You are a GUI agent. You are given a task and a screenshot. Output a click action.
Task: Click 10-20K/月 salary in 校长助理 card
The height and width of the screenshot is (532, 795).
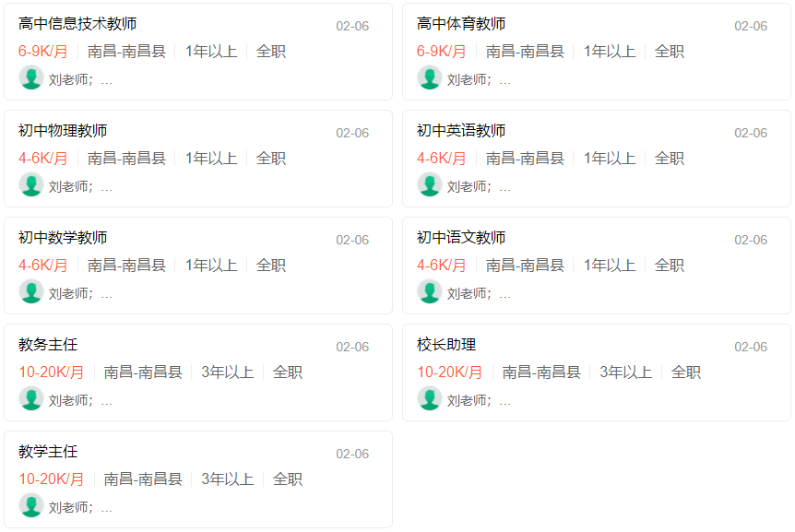[x=449, y=372]
